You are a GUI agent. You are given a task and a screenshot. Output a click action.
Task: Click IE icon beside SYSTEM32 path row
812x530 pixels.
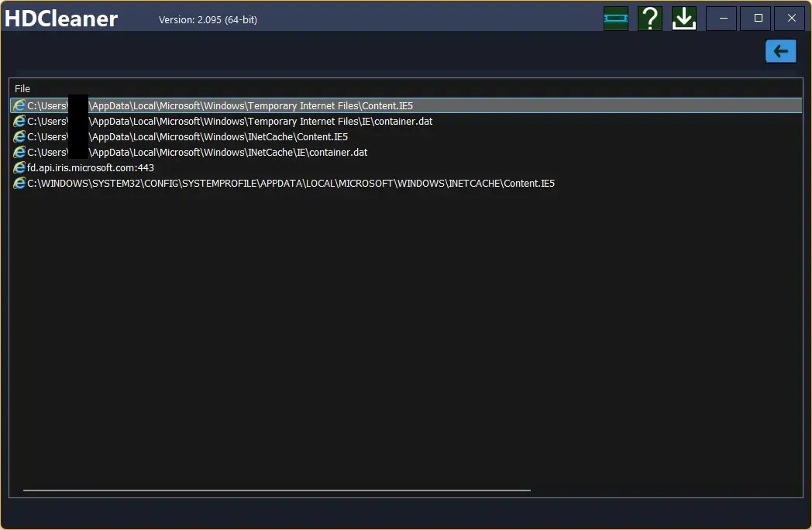coord(19,184)
